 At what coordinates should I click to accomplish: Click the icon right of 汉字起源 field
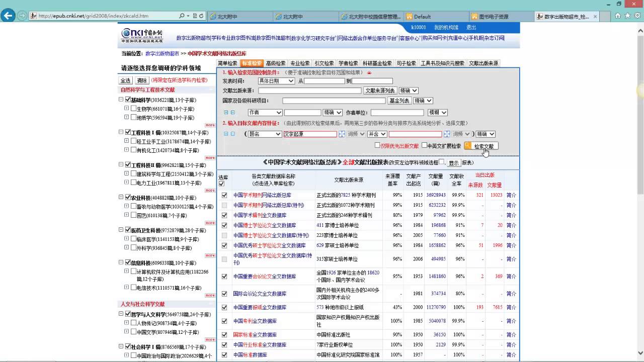[342, 134]
